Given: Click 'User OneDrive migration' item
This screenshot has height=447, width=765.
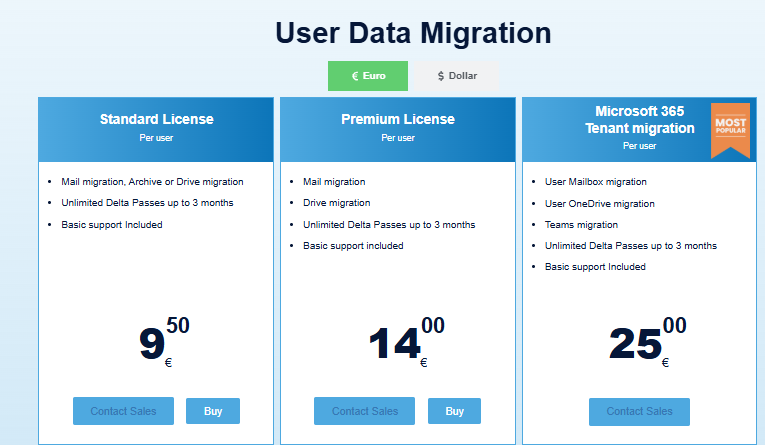Looking at the screenshot, I should pos(600,203).
